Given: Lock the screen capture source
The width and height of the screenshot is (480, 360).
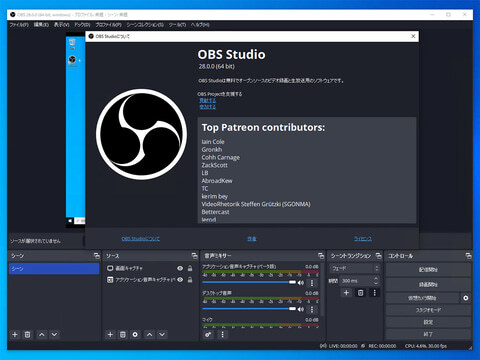Looking at the screenshot, I should [x=190, y=268].
